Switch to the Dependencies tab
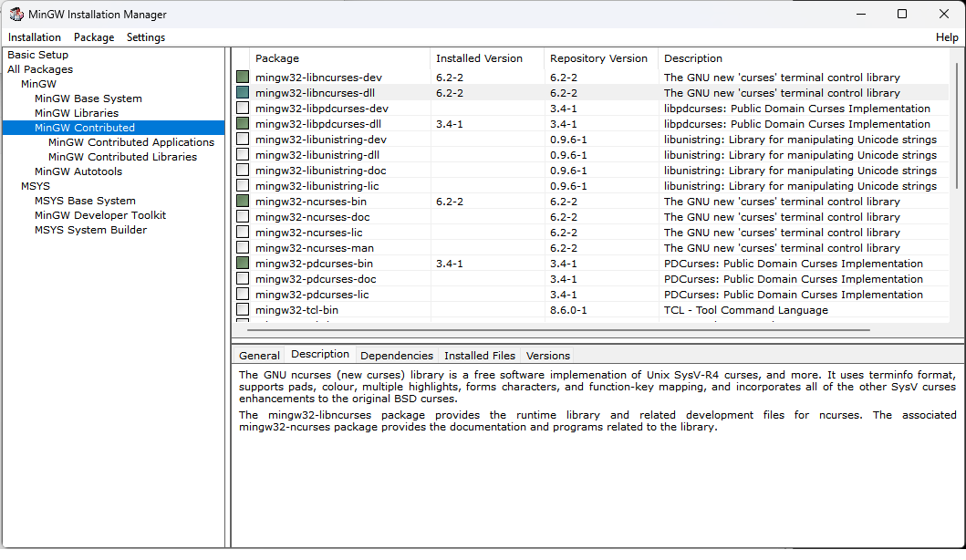966x560 pixels. click(397, 356)
